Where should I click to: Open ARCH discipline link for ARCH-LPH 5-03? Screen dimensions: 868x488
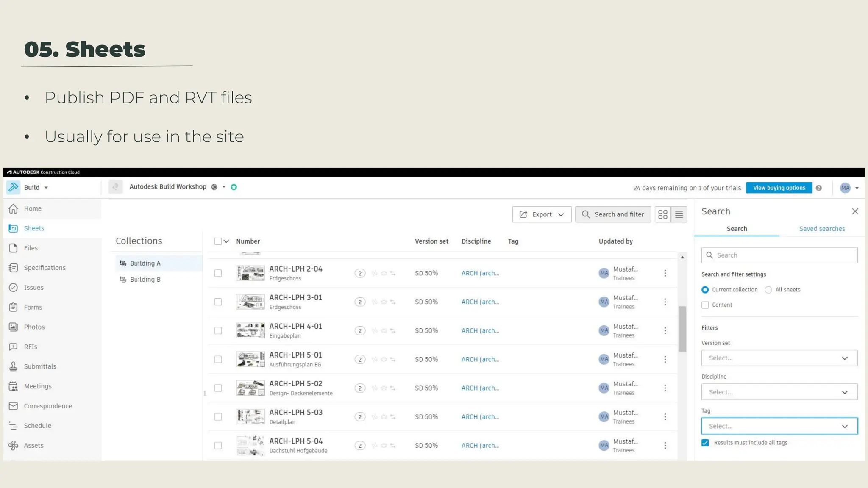480,417
